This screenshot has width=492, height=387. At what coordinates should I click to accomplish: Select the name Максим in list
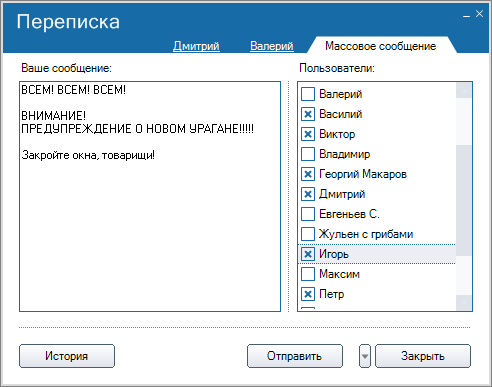pyautogui.click(x=339, y=274)
